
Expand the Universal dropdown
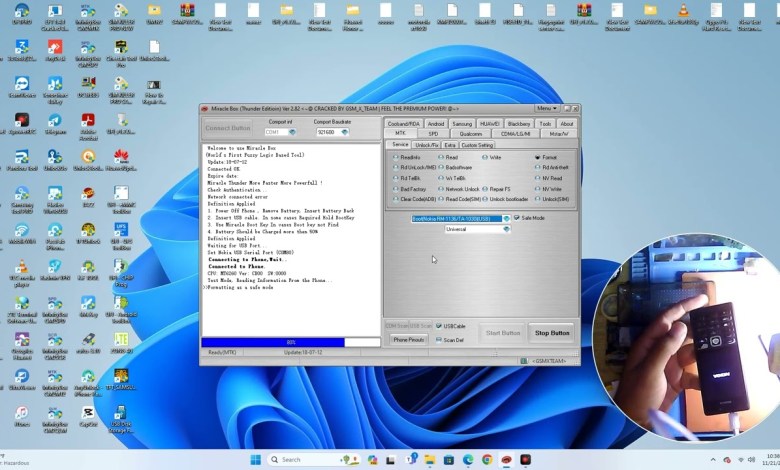click(506, 229)
